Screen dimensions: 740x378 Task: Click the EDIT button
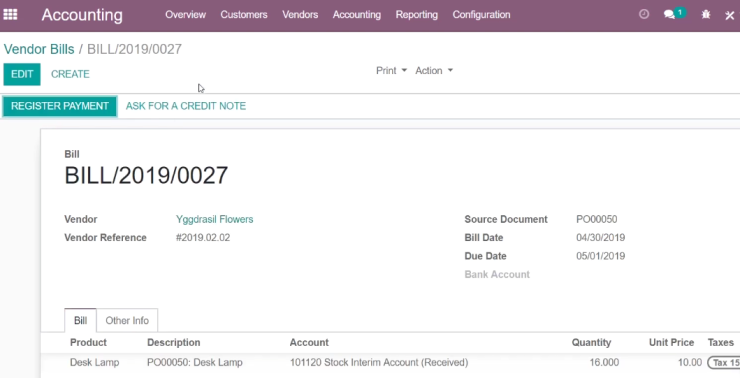22,74
